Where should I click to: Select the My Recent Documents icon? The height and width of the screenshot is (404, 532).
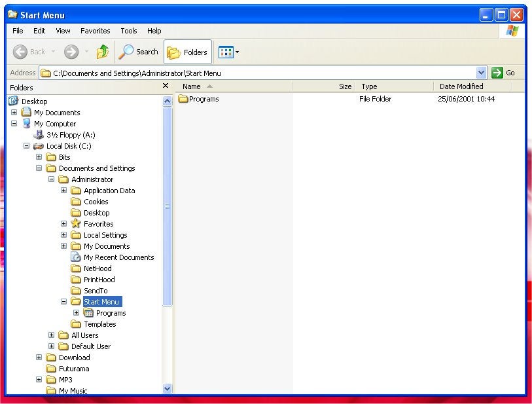[76, 257]
